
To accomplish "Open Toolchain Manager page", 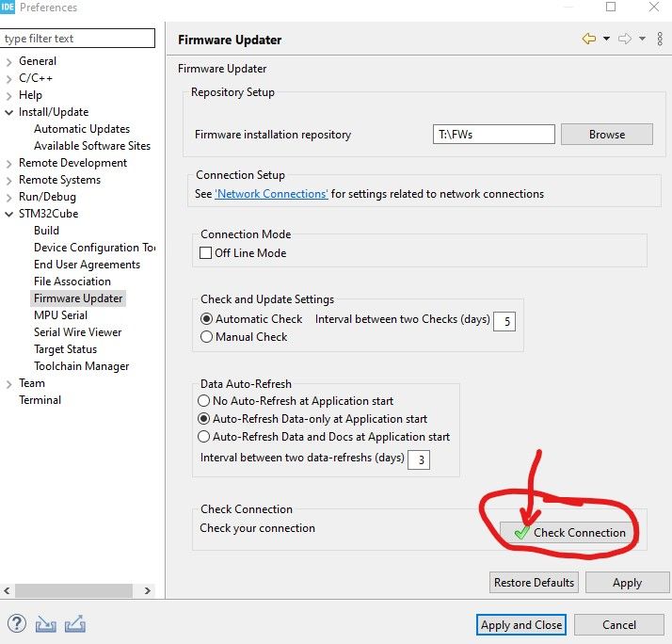I will 82,366.
